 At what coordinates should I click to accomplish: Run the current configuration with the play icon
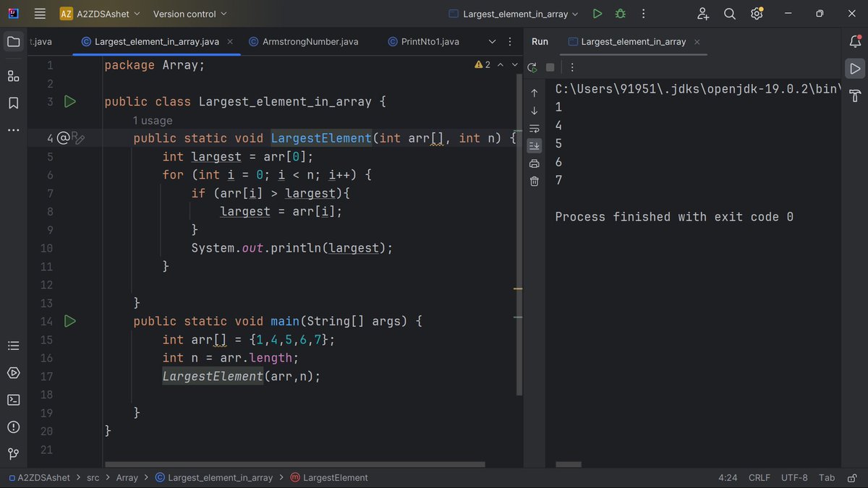[597, 13]
